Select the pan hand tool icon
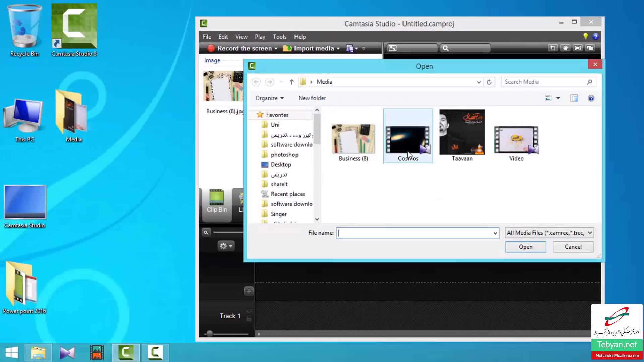The width and height of the screenshot is (644, 362). (x=565, y=48)
